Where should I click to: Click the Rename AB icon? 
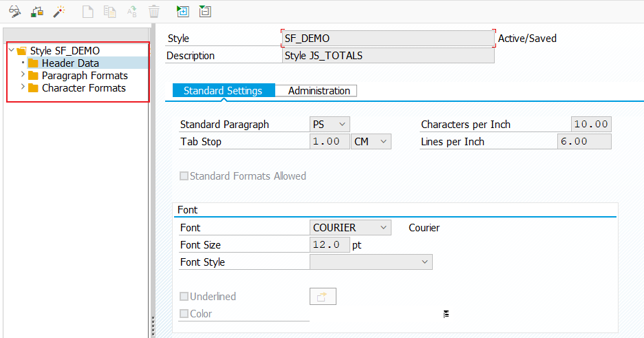click(x=132, y=12)
